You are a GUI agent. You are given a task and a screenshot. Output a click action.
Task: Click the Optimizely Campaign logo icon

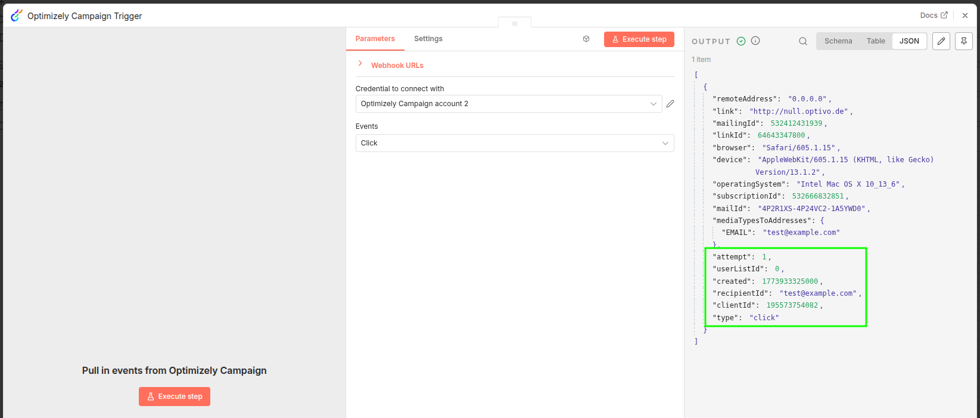16,16
